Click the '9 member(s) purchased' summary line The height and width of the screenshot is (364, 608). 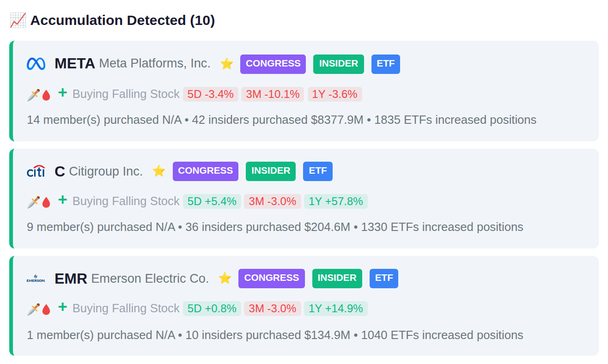click(275, 227)
